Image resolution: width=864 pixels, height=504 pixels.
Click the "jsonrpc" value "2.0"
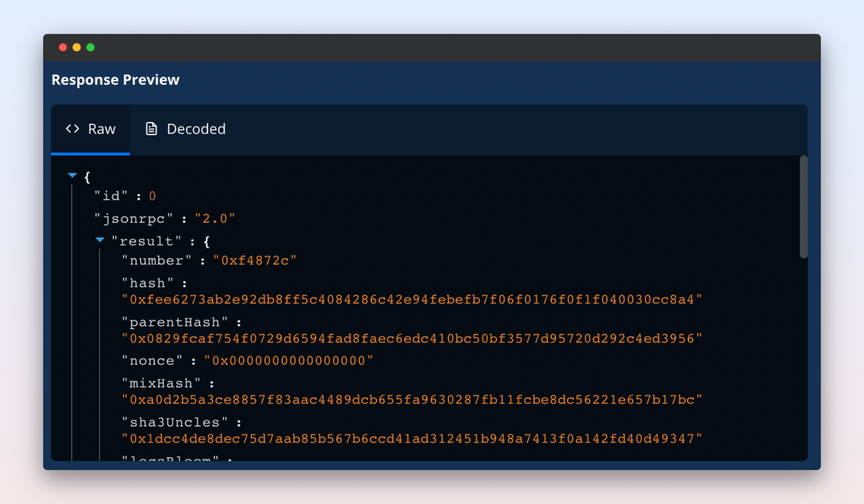click(215, 219)
